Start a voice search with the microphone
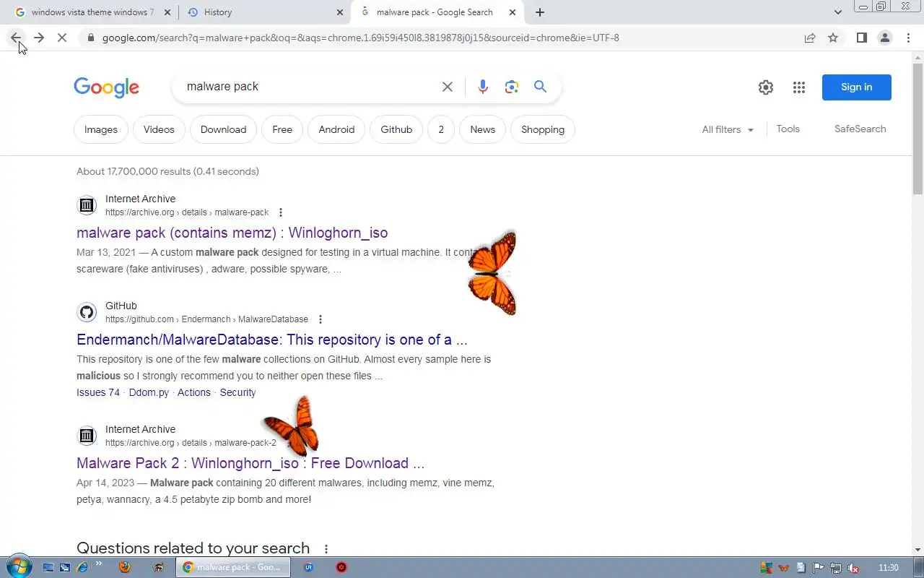This screenshot has height=578, width=924. coord(483,87)
